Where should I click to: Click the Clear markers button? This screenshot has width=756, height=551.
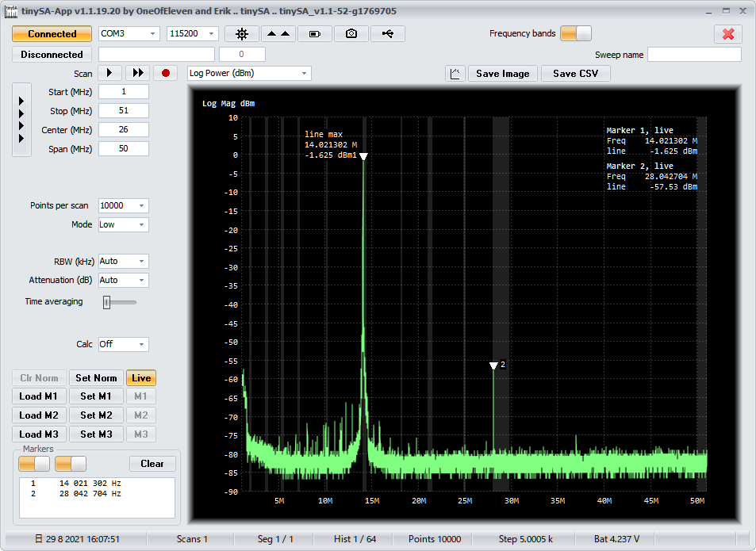152,464
